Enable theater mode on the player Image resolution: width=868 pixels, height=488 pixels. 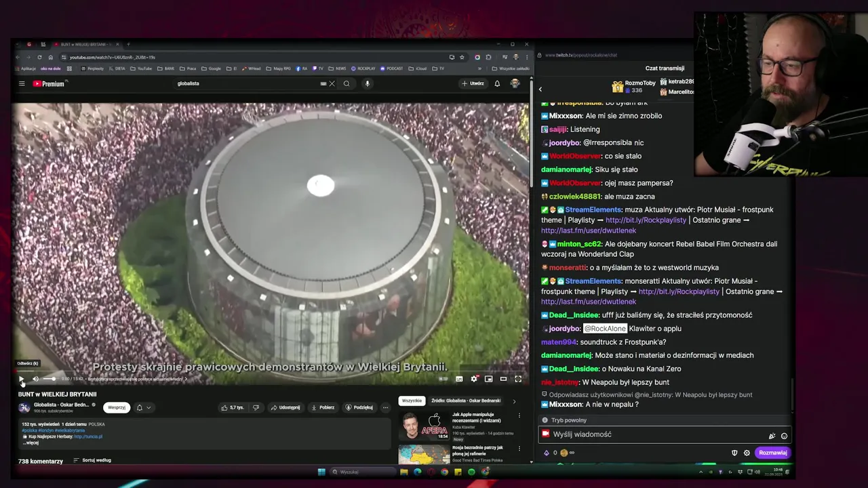tap(503, 379)
